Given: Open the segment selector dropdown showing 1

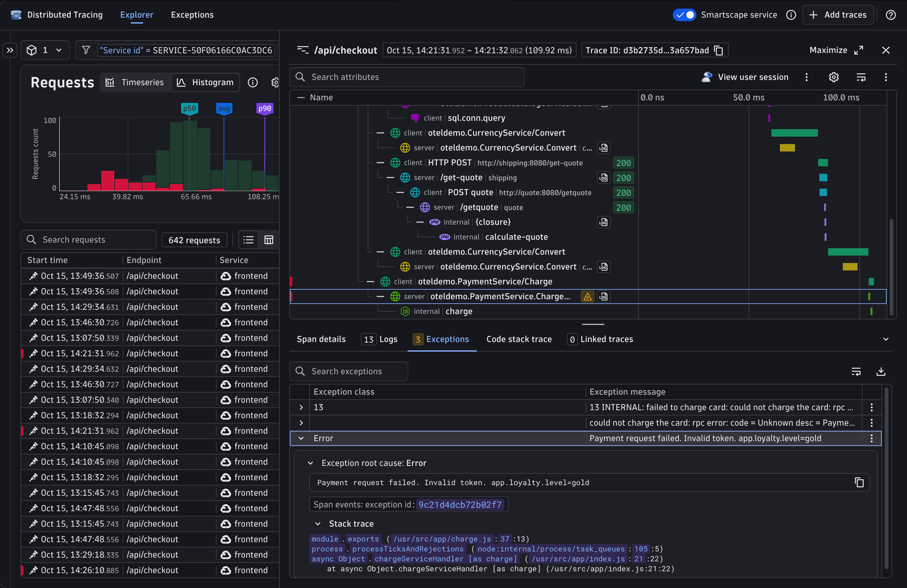Looking at the screenshot, I should [x=45, y=50].
